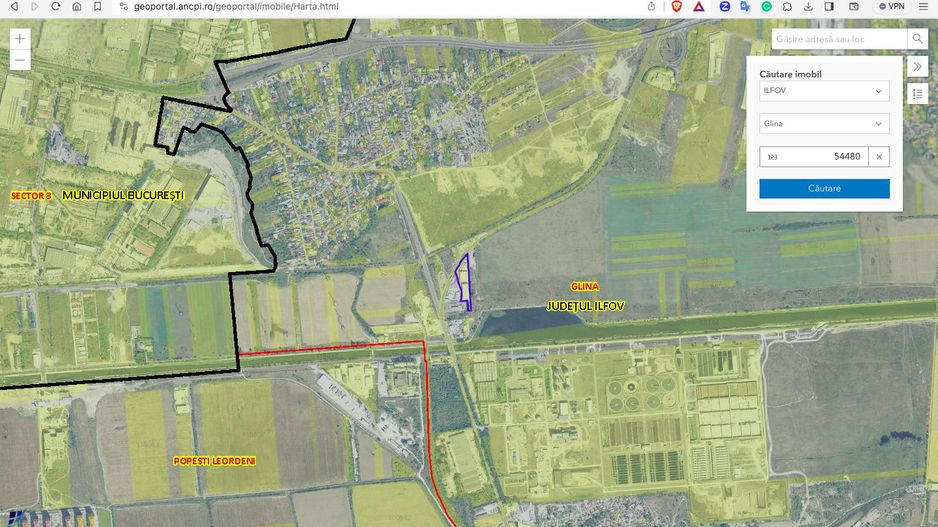Click the GLINA map label
Viewport: 938px width, 527px height.
584,287
